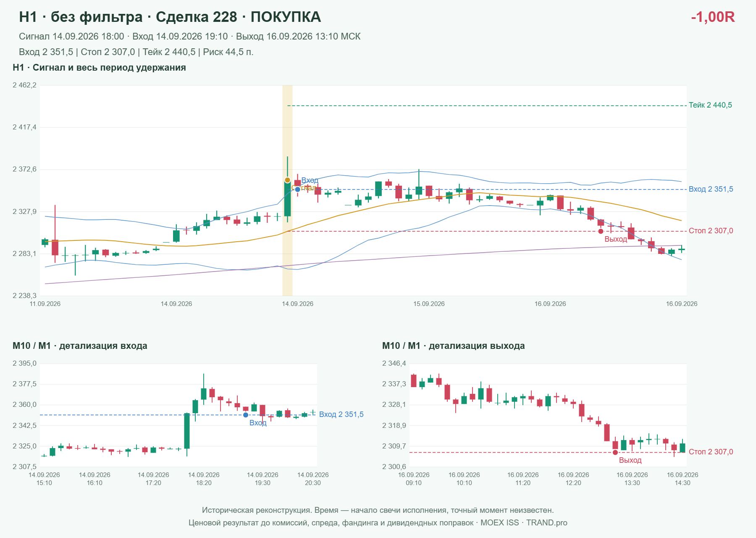Click the blue entry dot in entry detail chart
This screenshot has height=538, width=756.
[x=246, y=415]
